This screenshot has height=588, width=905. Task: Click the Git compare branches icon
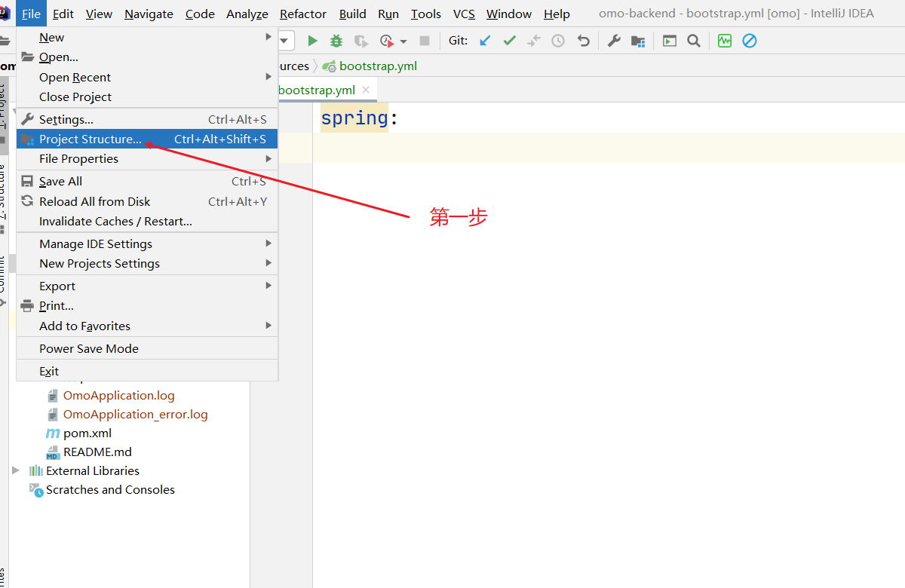pos(534,41)
